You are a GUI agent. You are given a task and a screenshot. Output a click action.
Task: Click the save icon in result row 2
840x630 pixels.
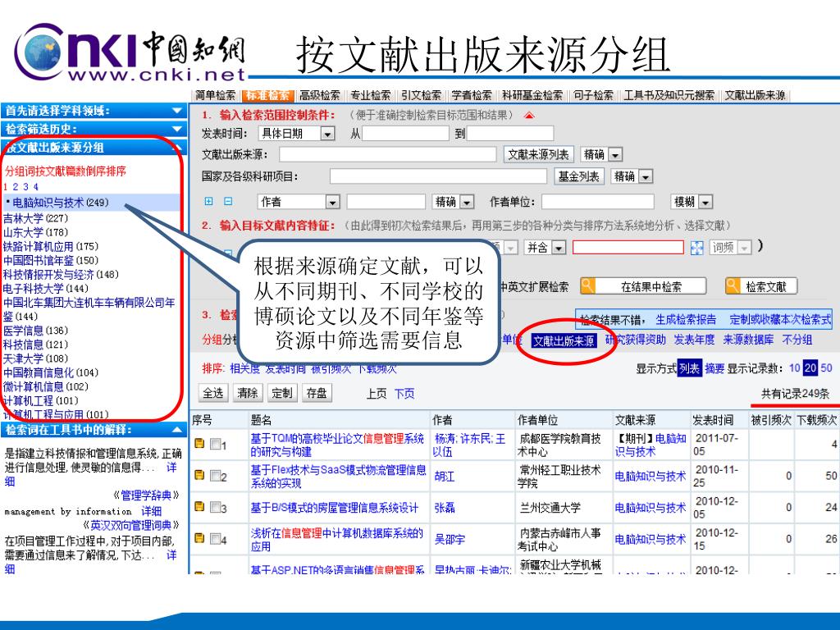[x=199, y=475]
